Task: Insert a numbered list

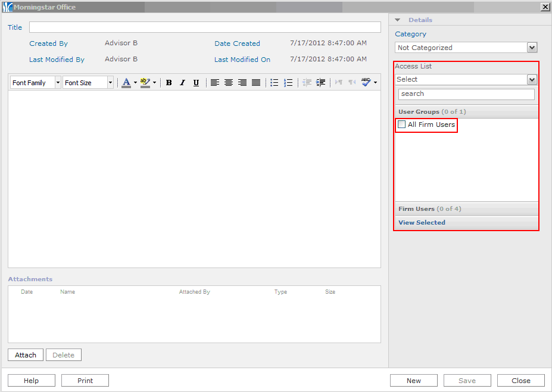Action: [x=288, y=83]
